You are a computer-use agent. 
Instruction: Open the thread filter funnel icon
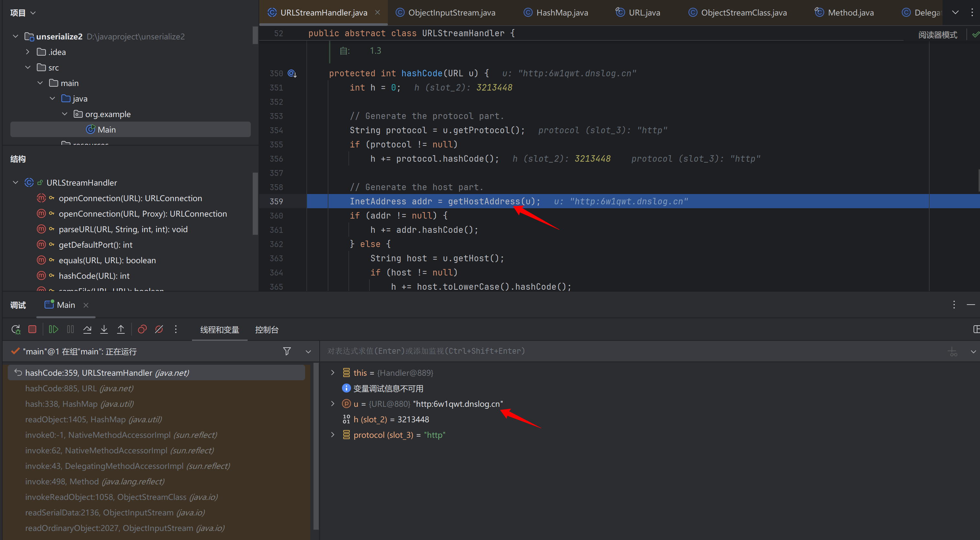click(287, 351)
